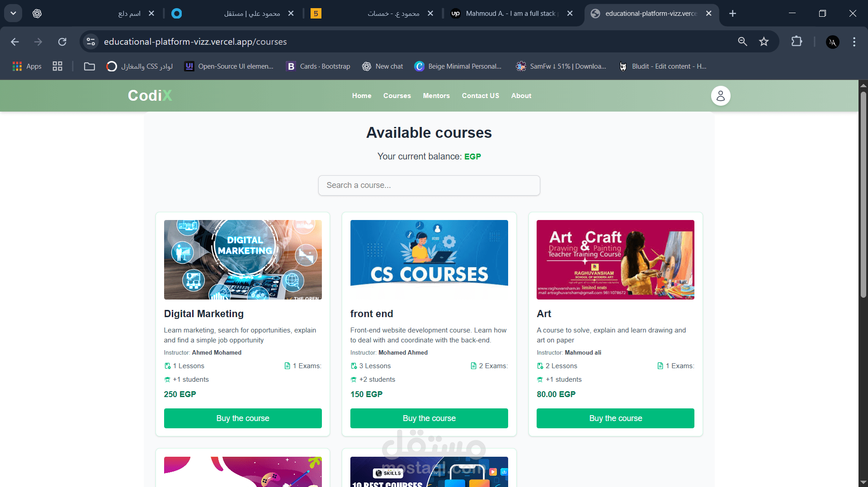The image size is (868, 487).
Task: Bookmark this page with the star
Action: [x=764, y=42]
